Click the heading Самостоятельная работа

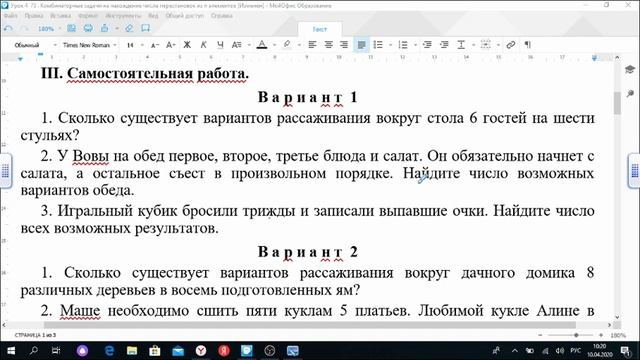point(158,74)
